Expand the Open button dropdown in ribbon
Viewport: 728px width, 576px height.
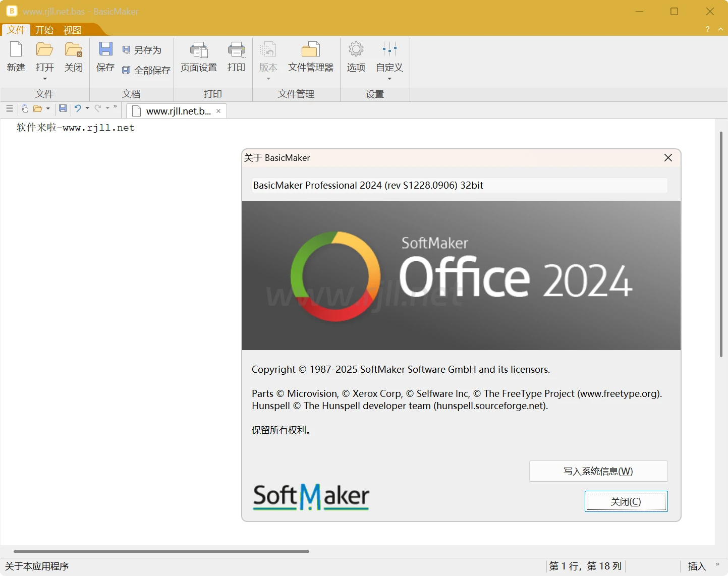click(x=45, y=79)
